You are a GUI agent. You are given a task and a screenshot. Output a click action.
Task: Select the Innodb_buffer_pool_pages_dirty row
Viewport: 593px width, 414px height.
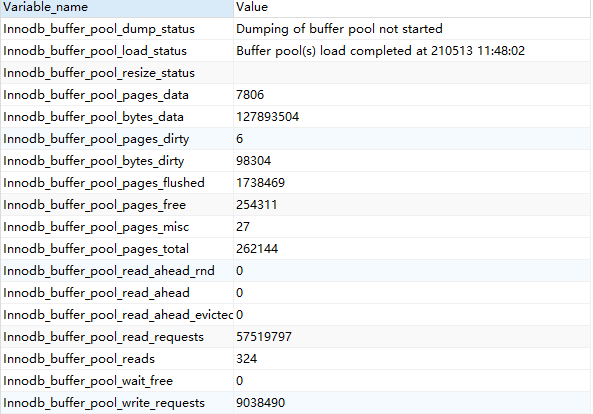[x=295, y=139]
